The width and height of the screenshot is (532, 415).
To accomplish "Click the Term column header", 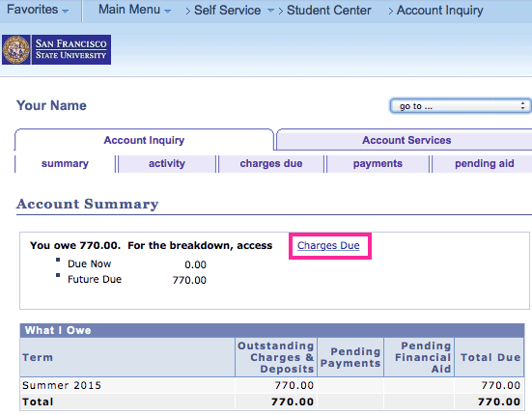I will pos(127,357).
